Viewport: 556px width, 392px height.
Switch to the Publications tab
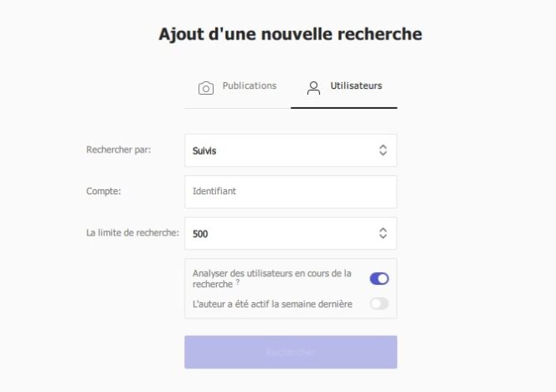pos(249,86)
